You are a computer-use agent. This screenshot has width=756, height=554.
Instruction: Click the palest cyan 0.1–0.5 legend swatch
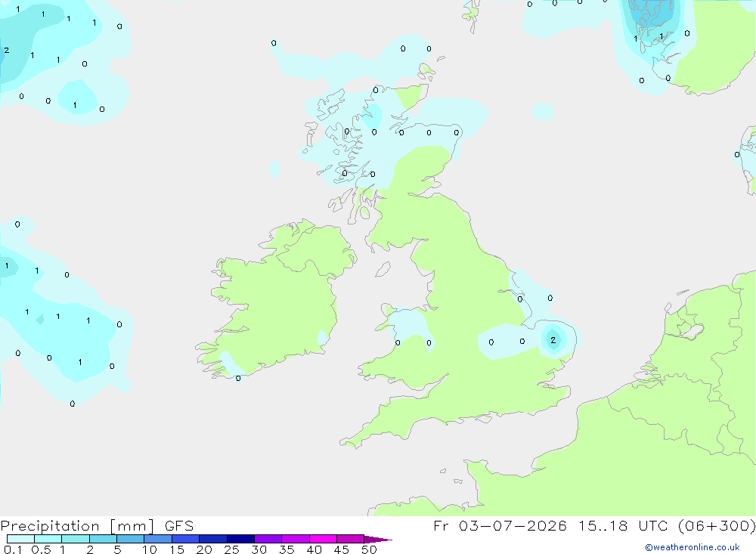click(x=20, y=539)
